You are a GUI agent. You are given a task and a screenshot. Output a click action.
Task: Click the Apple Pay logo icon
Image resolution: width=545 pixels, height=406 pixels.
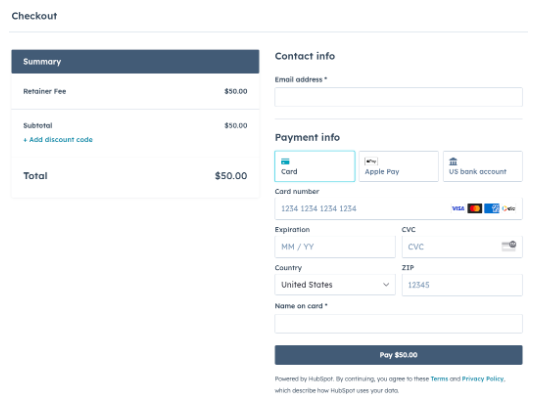point(371,161)
